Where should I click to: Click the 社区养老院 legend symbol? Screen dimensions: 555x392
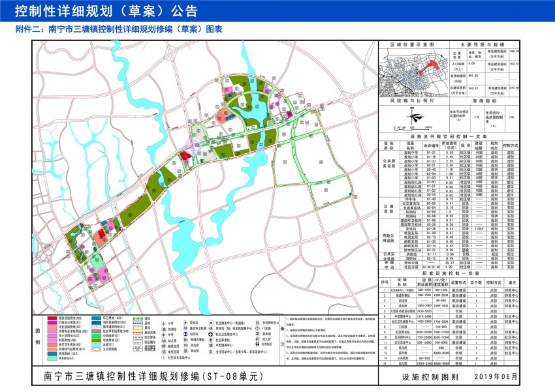tap(211, 340)
